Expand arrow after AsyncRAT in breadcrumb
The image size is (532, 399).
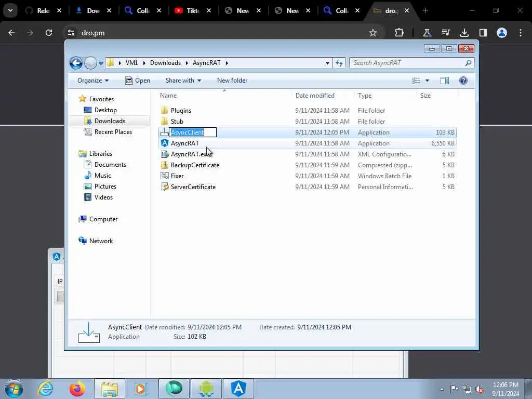pos(227,63)
